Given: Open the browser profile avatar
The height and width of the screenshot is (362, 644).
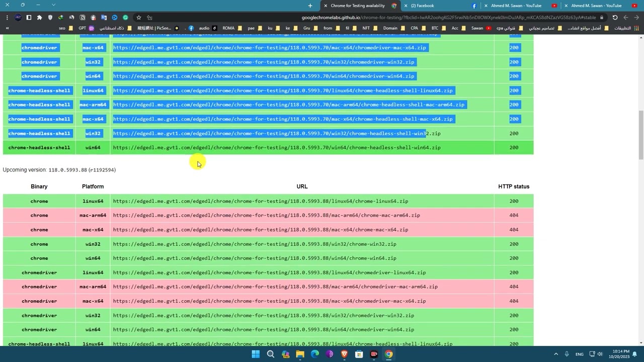Looking at the screenshot, I should pyautogui.click(x=18, y=17).
